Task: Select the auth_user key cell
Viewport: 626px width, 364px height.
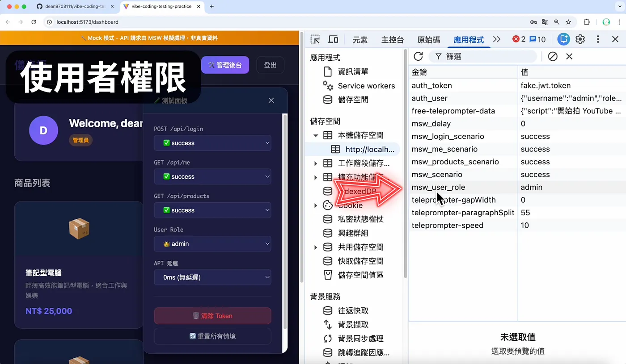Action: point(463,98)
